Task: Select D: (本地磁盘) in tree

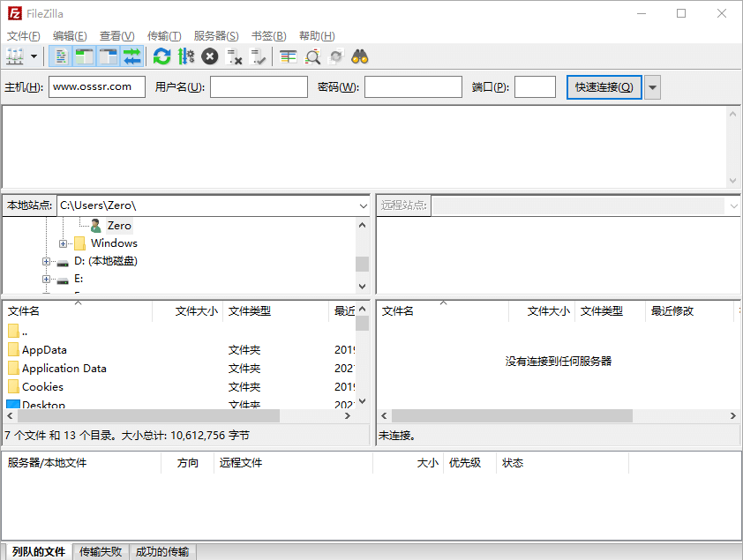Action: click(106, 261)
